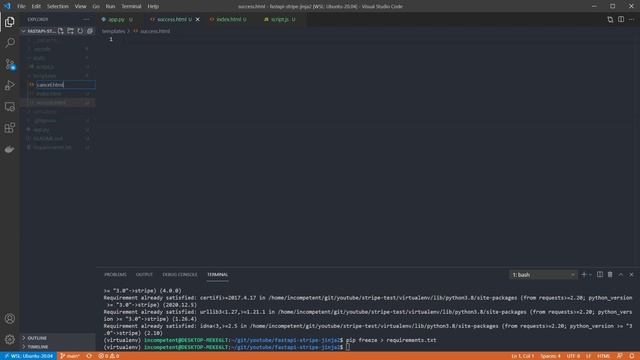Switch to the script.js editor tab

(281, 19)
